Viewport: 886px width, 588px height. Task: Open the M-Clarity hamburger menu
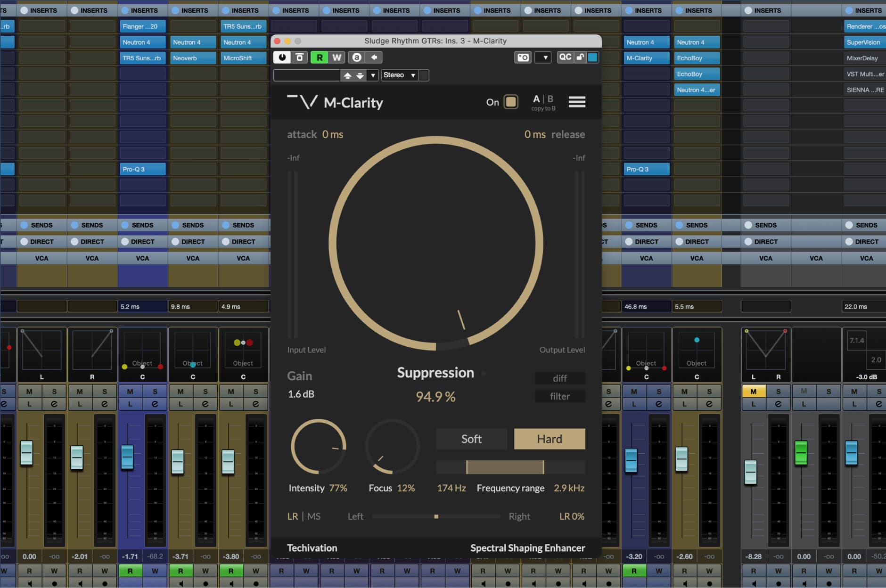pos(577,102)
